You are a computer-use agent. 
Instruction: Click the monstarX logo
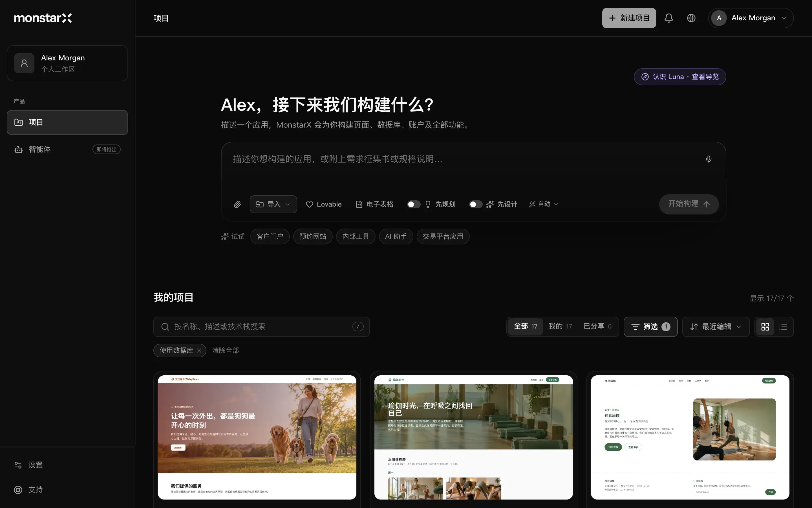(43, 18)
